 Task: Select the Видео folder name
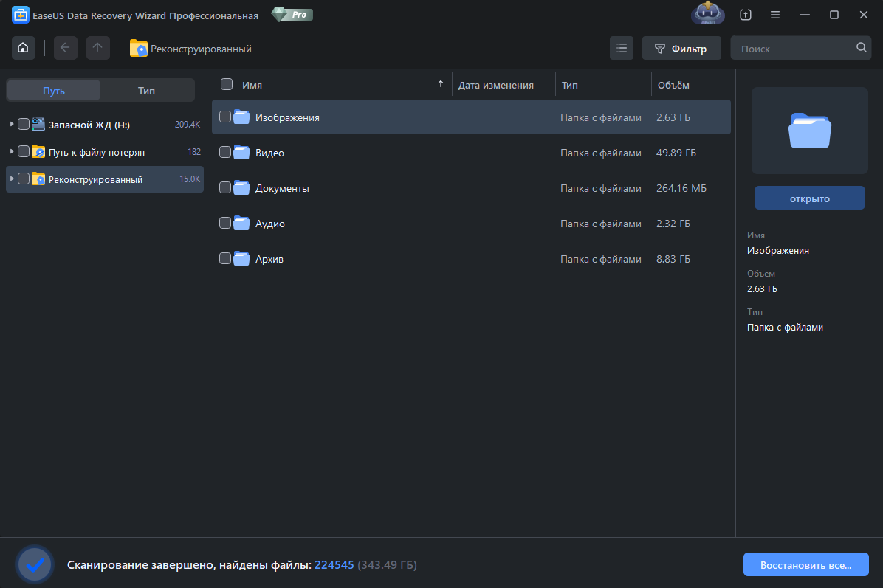coord(269,153)
